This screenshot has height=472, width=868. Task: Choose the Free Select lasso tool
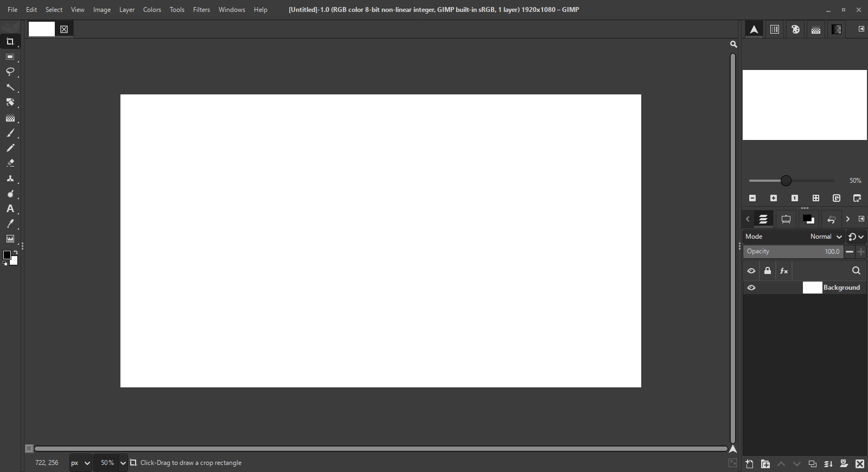coord(10,72)
